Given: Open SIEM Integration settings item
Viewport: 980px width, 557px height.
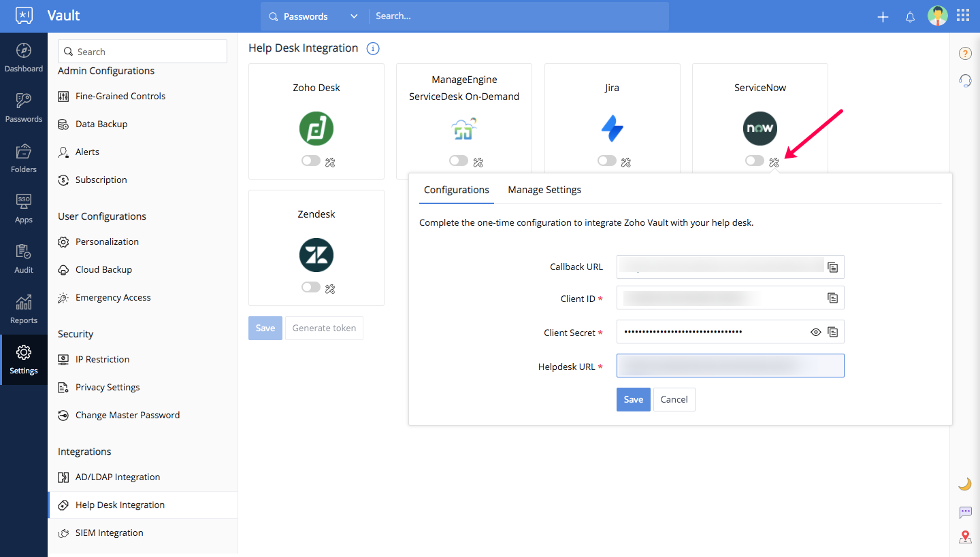Looking at the screenshot, I should (109, 533).
